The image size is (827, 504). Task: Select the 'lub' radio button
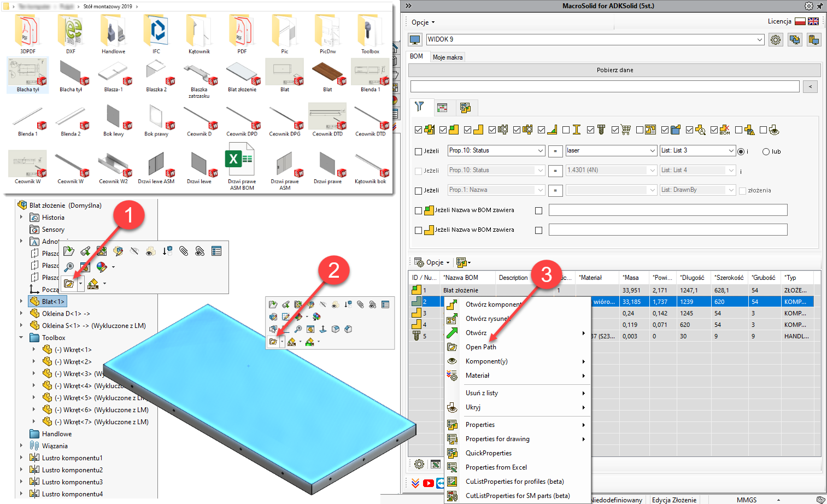pyautogui.click(x=766, y=151)
